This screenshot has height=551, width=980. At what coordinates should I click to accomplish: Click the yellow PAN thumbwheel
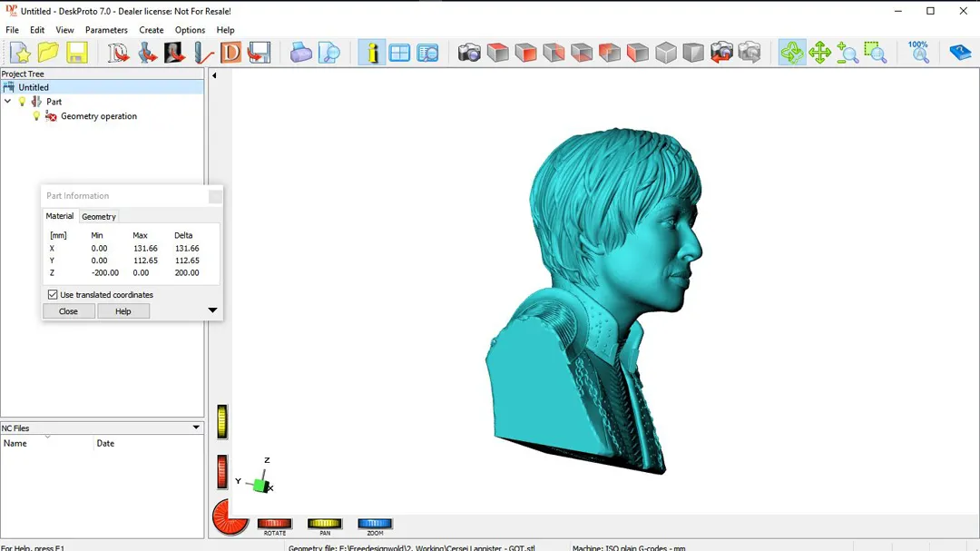point(325,524)
